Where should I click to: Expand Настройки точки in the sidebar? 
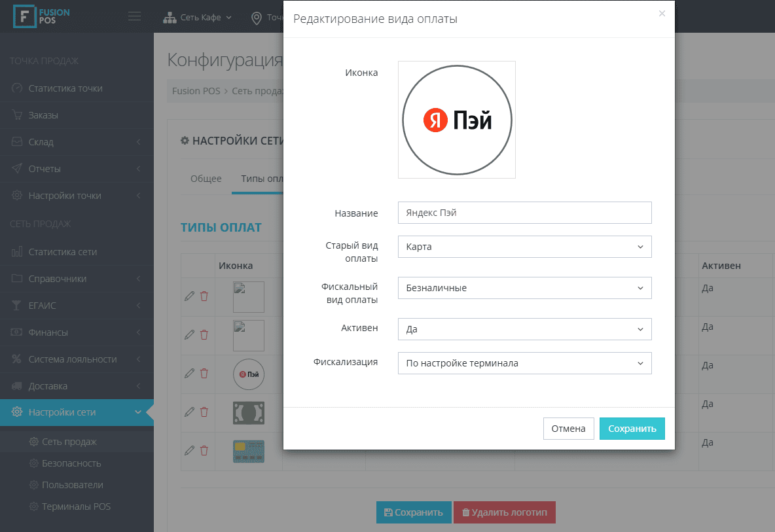[77, 196]
